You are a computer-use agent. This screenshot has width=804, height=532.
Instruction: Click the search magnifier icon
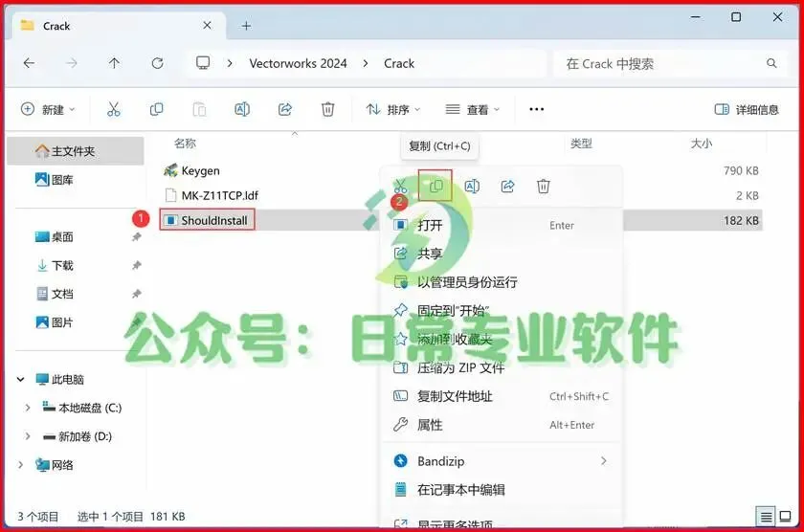pyautogui.click(x=771, y=63)
